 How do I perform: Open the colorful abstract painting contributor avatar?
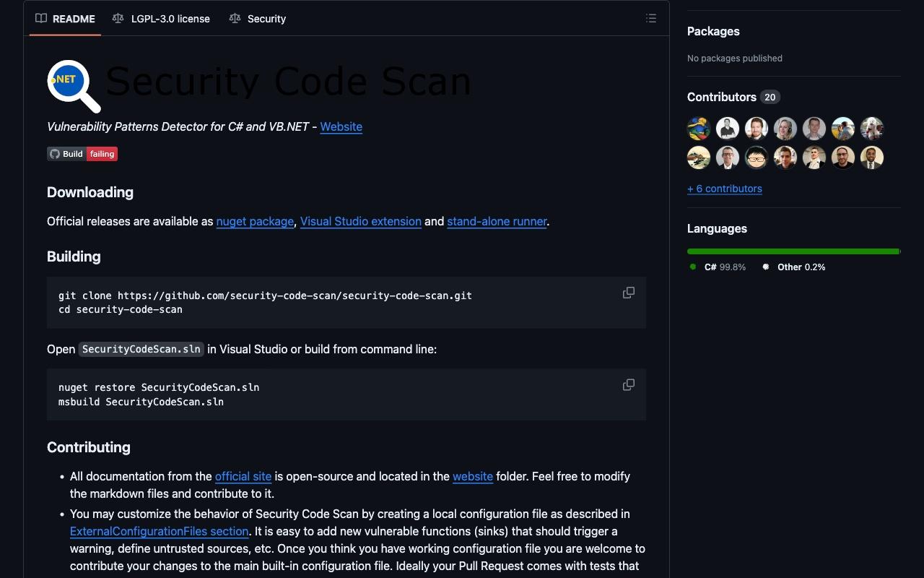coord(699,129)
